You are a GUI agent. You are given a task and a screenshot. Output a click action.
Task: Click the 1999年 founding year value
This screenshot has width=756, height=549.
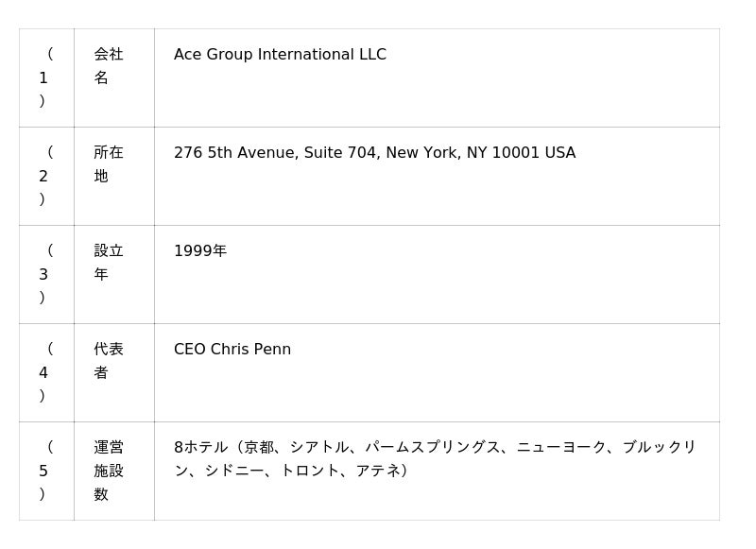pyautogui.click(x=200, y=251)
